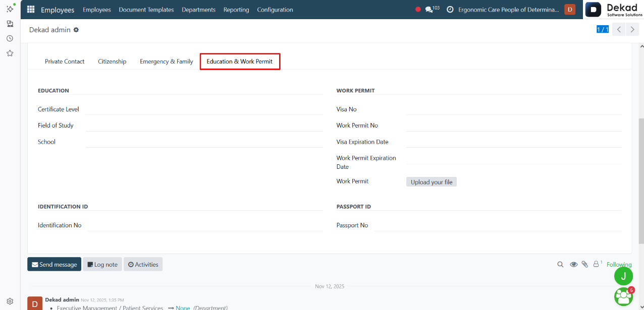644x310 pixels.
Task: Toggle the eye watch icon in chatter
Action: pyautogui.click(x=573, y=264)
